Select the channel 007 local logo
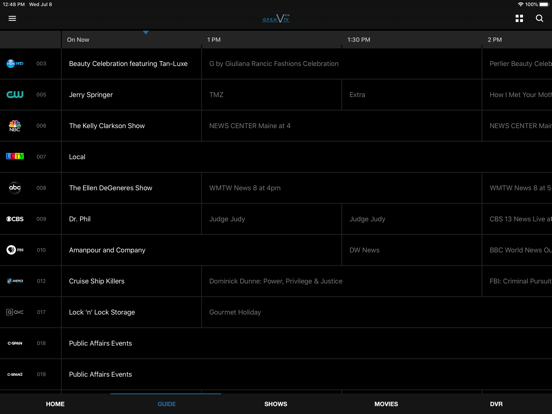 pos(15,156)
